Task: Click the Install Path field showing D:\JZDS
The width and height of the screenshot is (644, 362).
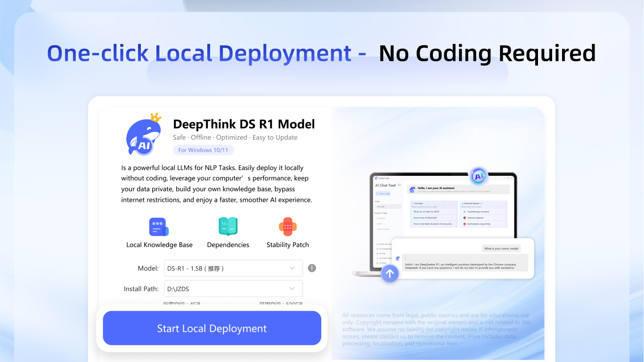Action: pos(226,288)
